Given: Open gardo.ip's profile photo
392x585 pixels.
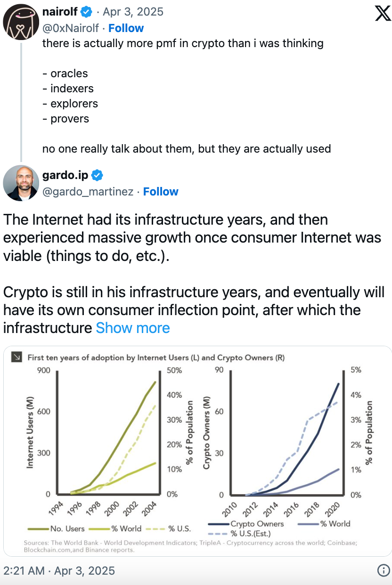Looking at the screenshot, I should 21,183.
